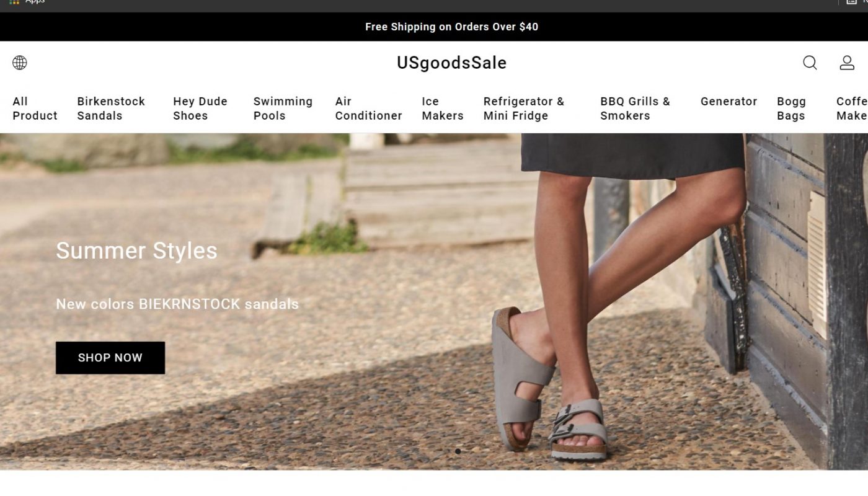Open Hey Dude Shoes category

pos(200,108)
